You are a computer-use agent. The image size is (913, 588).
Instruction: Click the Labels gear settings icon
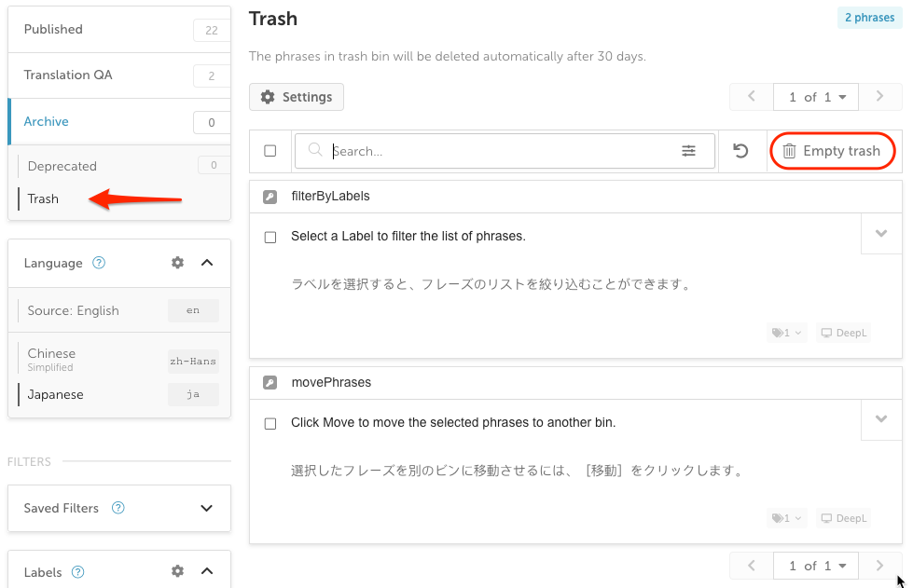click(177, 571)
